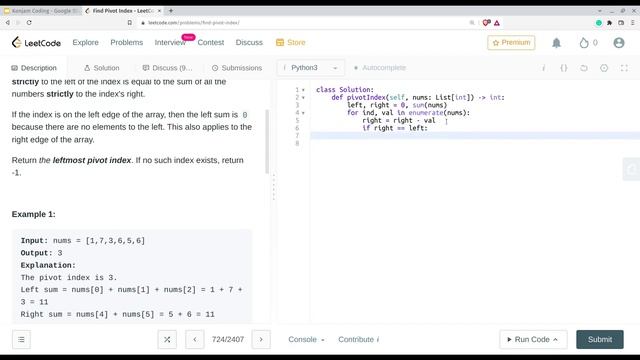
Task: Open the Explore menu
Action: point(85,42)
